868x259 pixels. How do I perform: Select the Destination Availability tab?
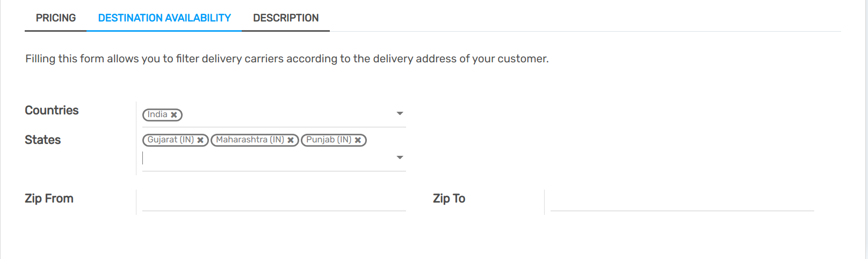[x=164, y=18]
